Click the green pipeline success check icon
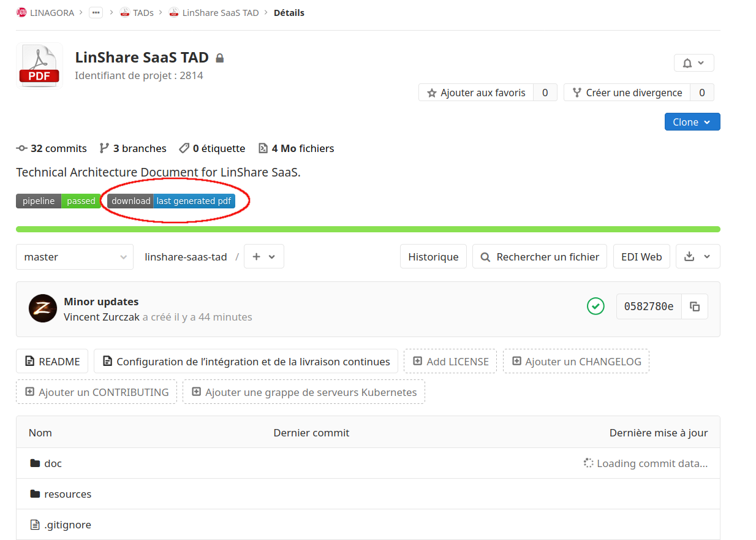756x540 pixels. (595, 306)
